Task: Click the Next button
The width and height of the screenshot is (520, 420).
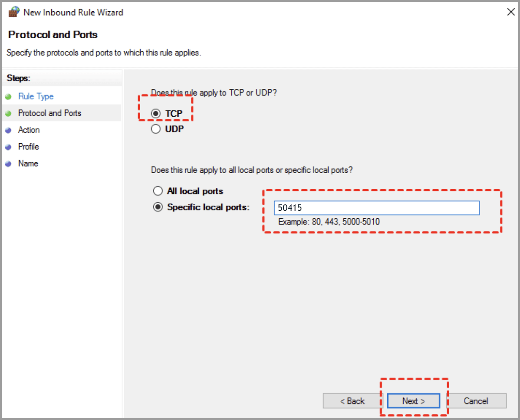Action: 413,401
